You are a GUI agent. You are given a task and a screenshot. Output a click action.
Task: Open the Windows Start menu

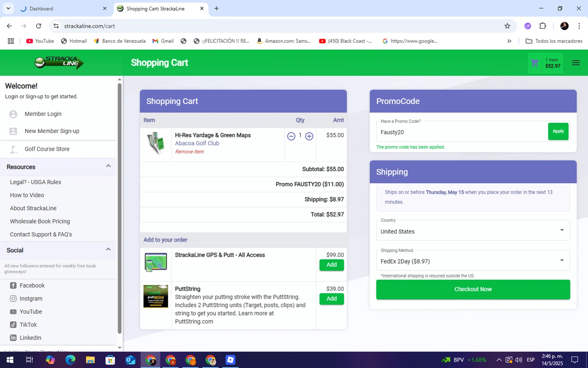(10, 360)
